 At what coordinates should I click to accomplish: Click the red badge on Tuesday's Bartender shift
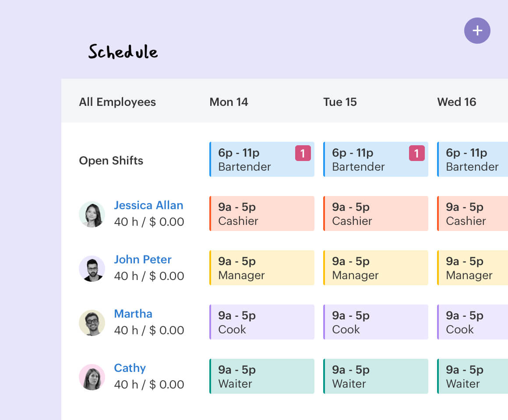tap(416, 153)
